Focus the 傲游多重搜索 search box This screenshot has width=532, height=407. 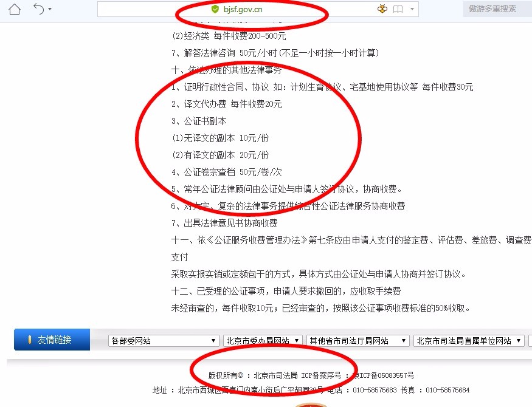pos(497,9)
